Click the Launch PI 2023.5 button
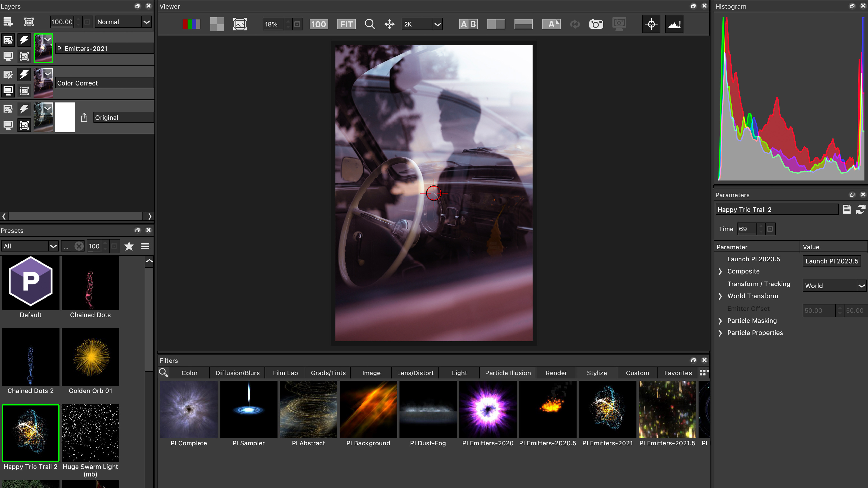This screenshot has width=868, height=488. coord(831,261)
